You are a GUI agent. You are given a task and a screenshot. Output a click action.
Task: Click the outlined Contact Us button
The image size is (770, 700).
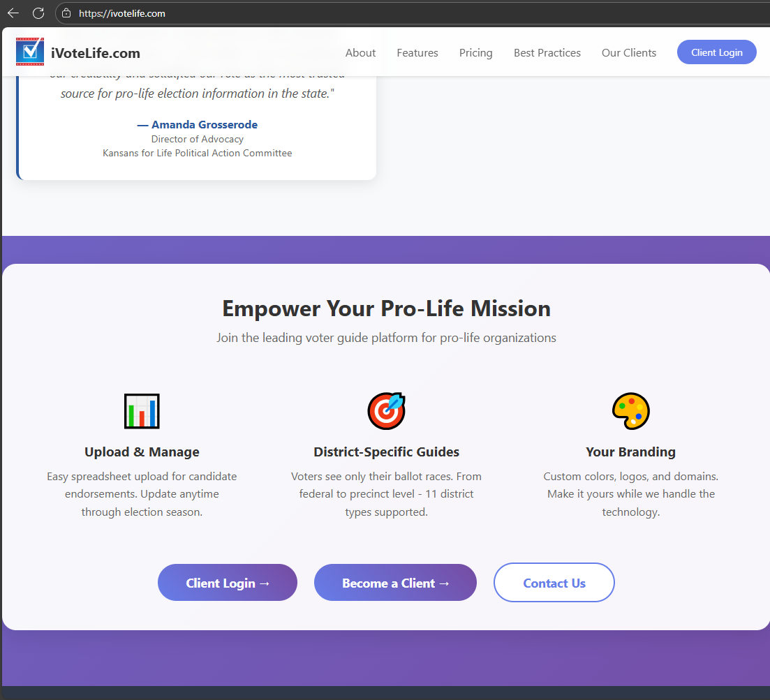tap(554, 583)
